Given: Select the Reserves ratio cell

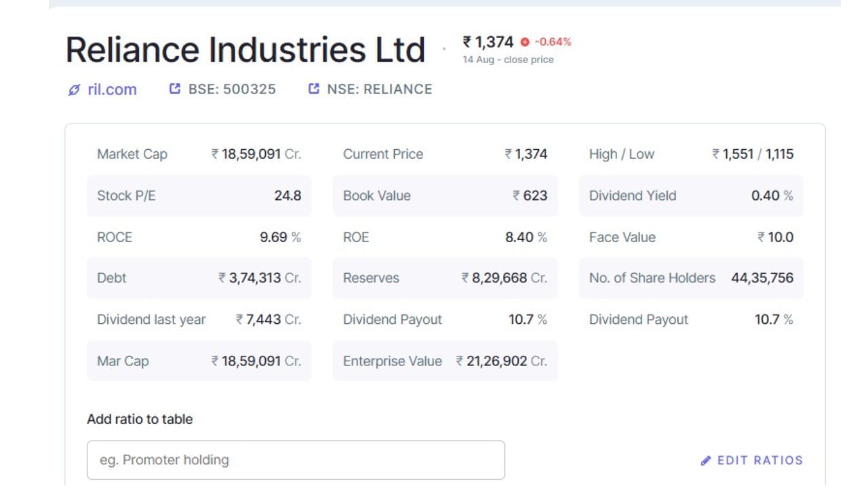Looking at the screenshot, I should [445, 278].
